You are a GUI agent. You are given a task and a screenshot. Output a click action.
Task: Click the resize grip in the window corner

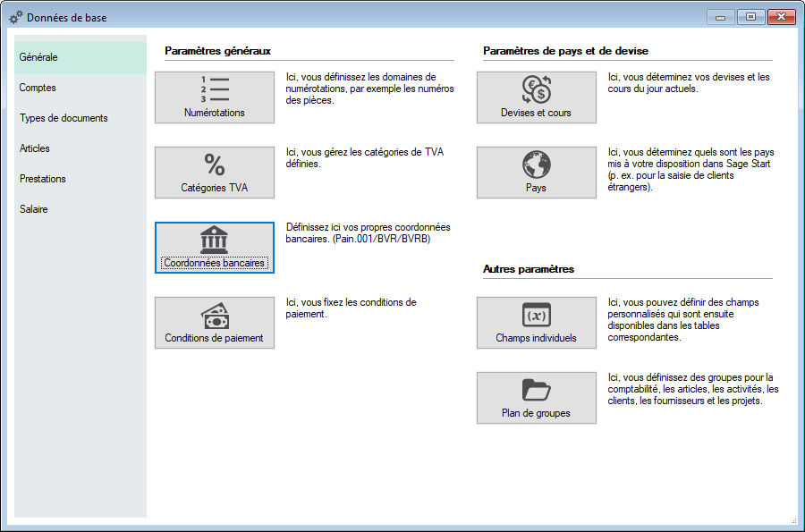coord(793,520)
